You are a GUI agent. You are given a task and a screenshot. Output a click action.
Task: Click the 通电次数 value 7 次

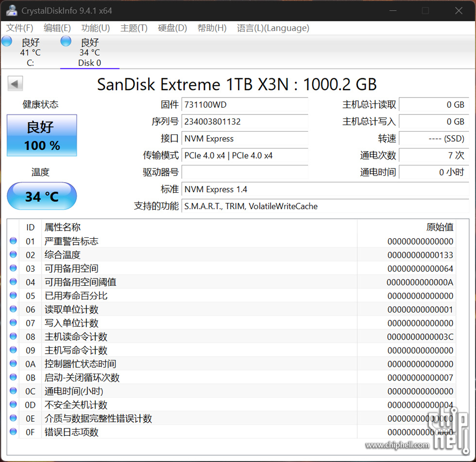point(434,156)
